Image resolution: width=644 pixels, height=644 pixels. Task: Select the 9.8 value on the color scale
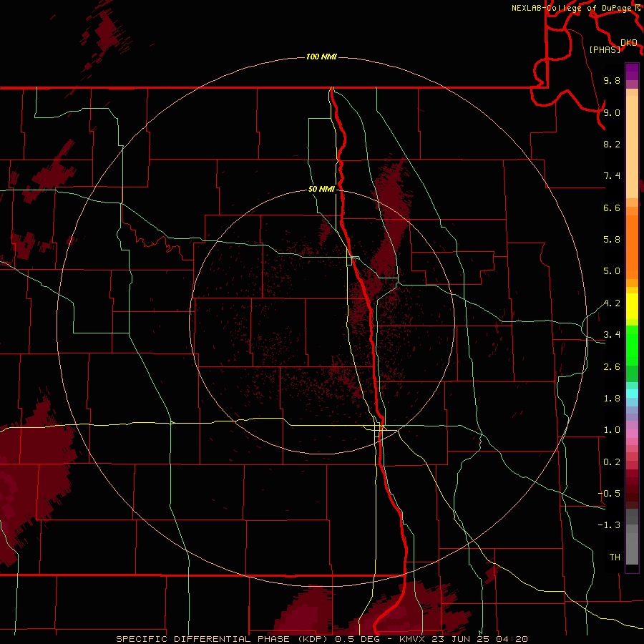click(612, 80)
